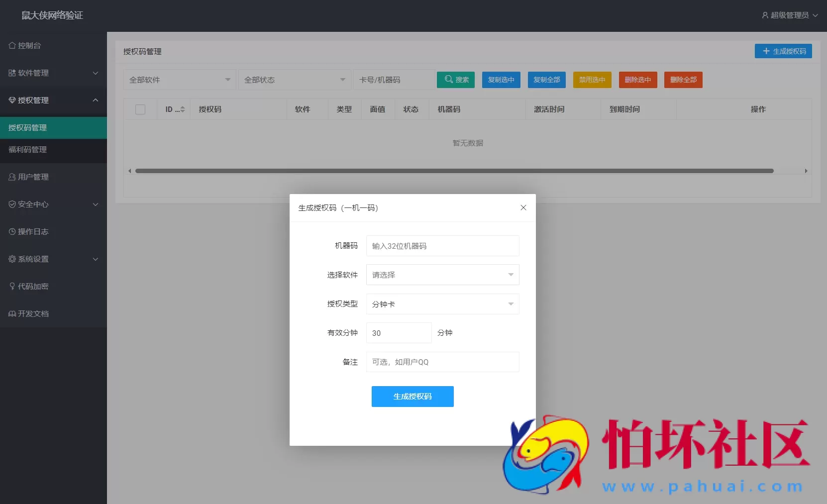Image resolution: width=827 pixels, height=504 pixels.
Task: Click the blue 生成授权码 dialog button
Action: click(412, 397)
